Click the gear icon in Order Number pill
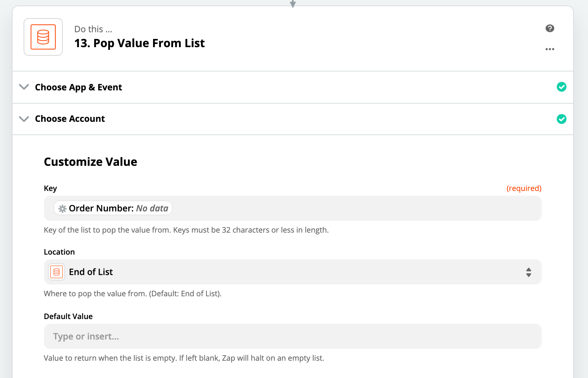Image resolution: width=588 pixels, height=378 pixels. click(62, 209)
